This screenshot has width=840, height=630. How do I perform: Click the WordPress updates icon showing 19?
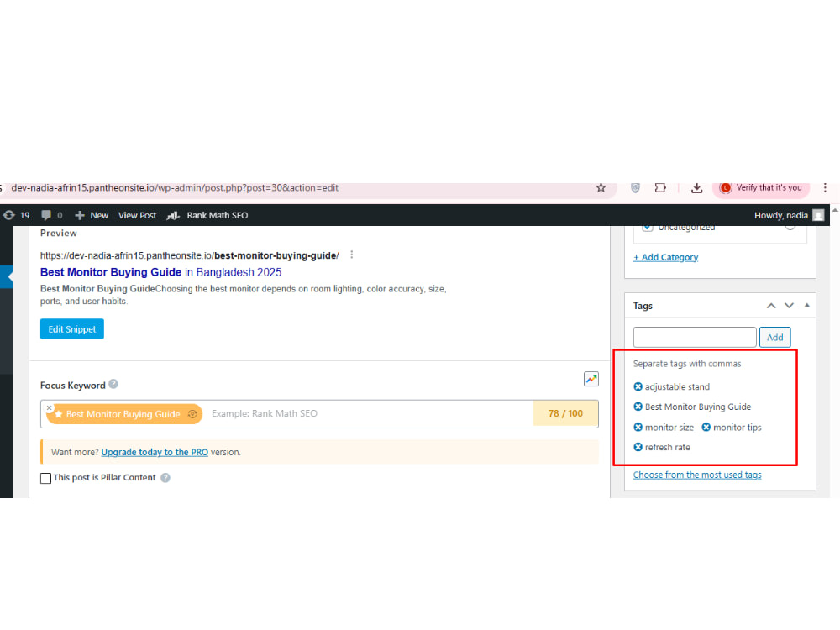[16, 215]
